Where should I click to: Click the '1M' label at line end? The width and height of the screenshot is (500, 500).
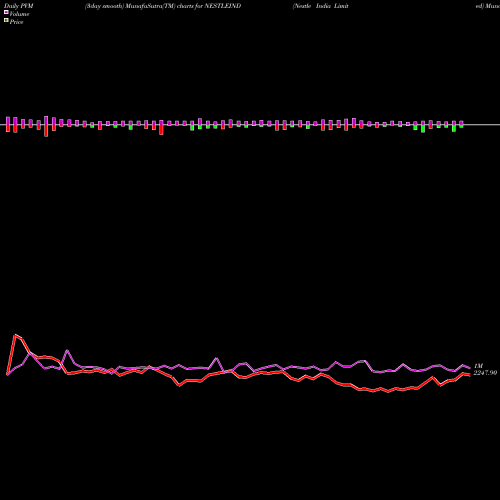(x=478, y=366)
